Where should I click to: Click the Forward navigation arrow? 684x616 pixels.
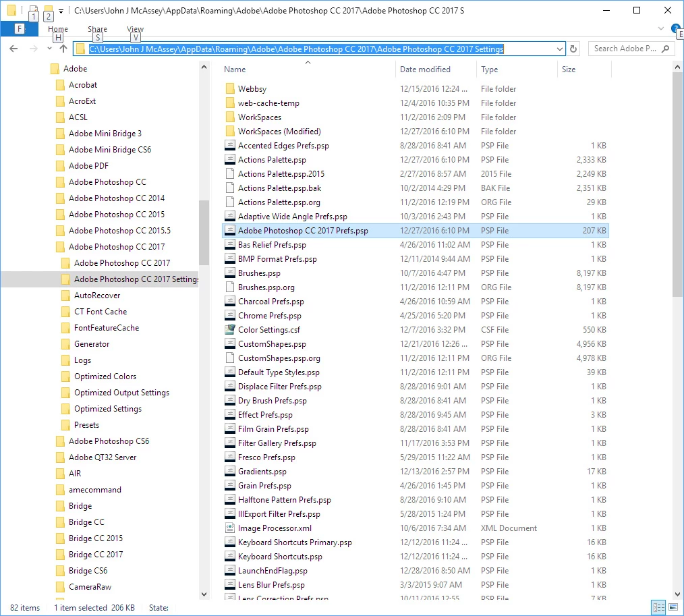34,49
